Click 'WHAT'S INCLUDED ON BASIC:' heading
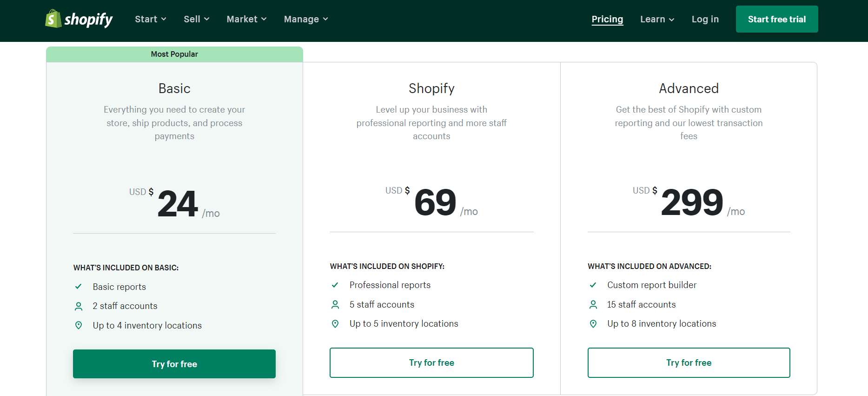Viewport: 868px width, 396px height. (x=126, y=268)
